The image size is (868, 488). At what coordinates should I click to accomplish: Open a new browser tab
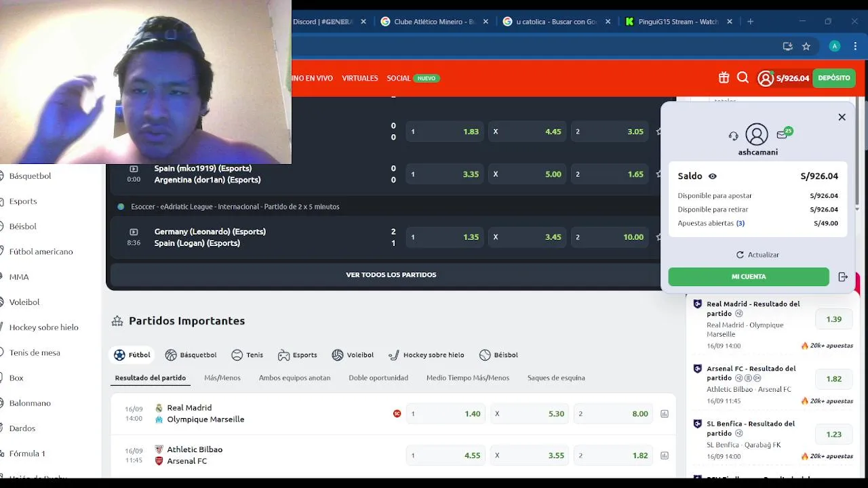(x=750, y=22)
